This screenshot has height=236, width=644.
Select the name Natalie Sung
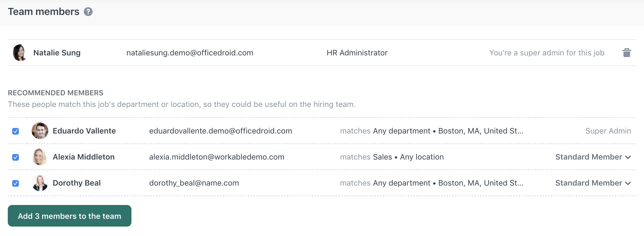point(57,53)
